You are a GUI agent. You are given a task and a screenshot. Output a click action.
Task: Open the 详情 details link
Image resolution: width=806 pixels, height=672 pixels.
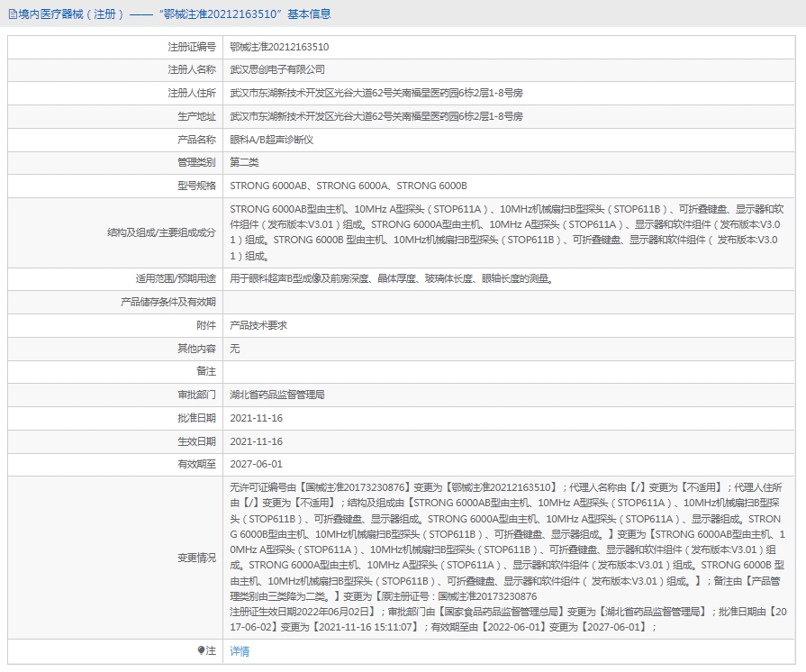[x=240, y=651]
